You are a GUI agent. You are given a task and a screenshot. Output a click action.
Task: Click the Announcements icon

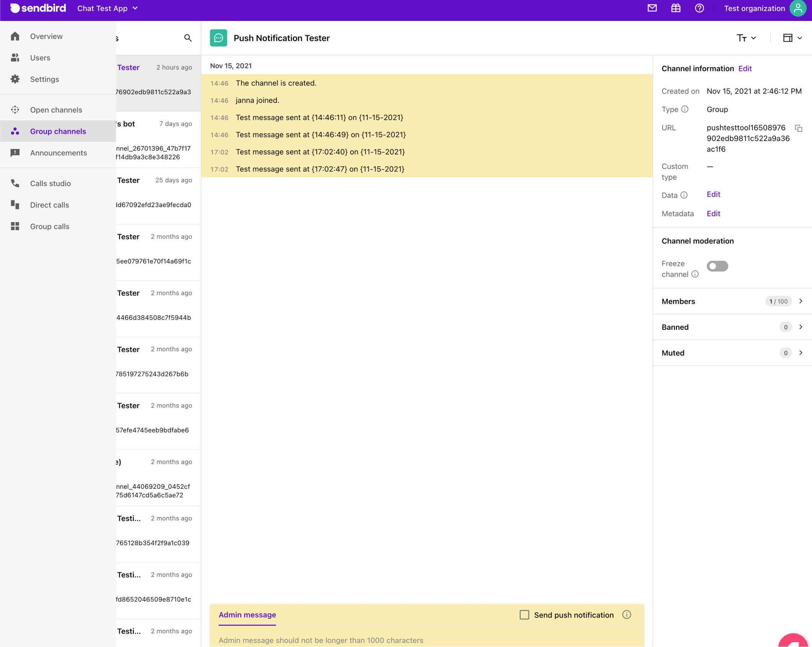pos(15,152)
